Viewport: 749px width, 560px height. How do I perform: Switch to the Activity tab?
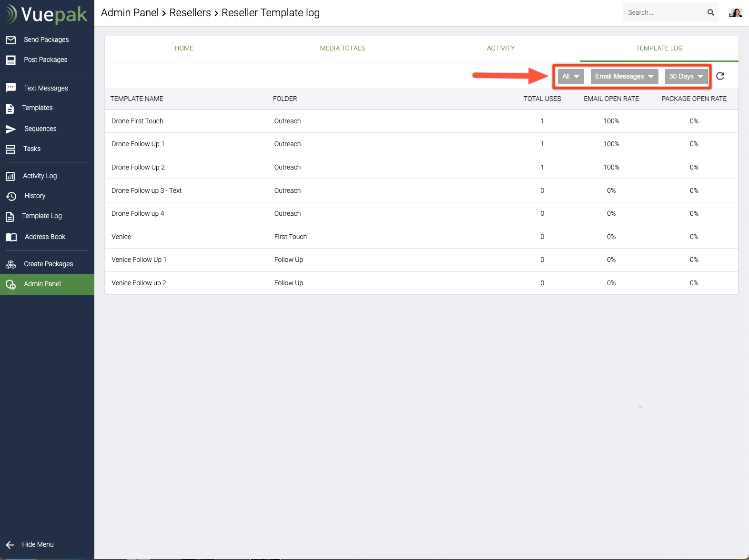tap(500, 48)
